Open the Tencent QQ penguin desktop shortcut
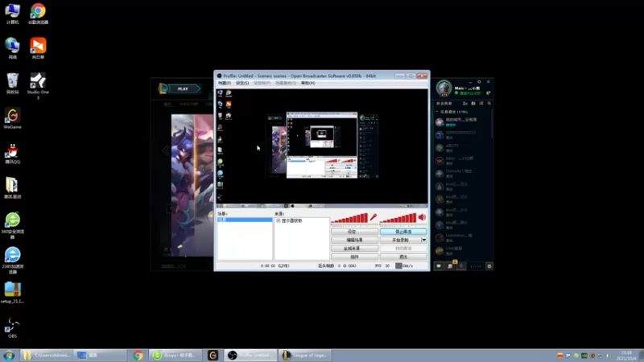The height and width of the screenshot is (362, 644). point(12,154)
